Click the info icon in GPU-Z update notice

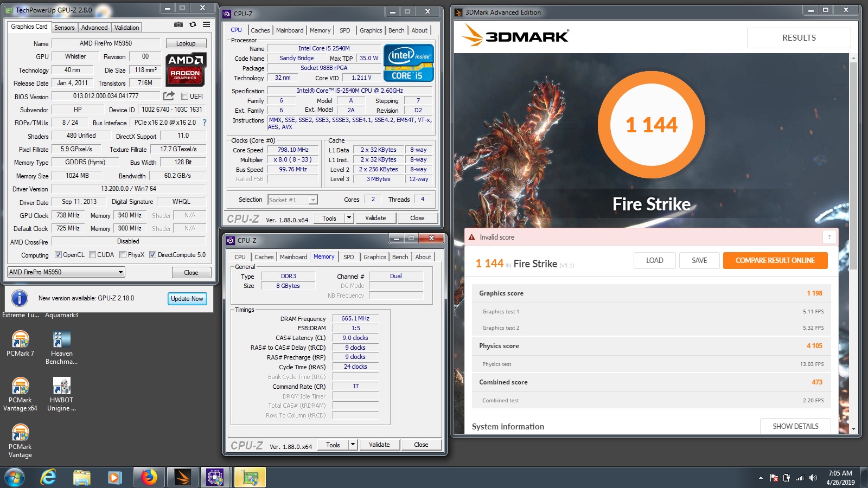coord(20,298)
